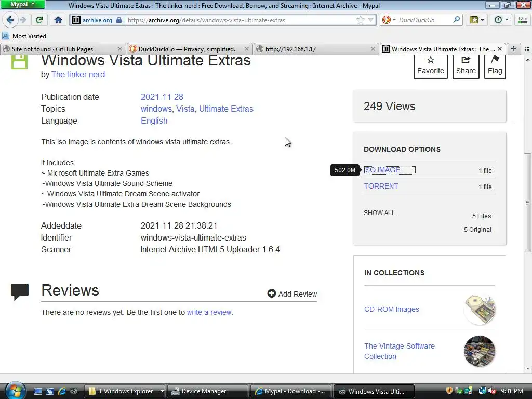Download the TORRENT file
The image size is (532, 399).
(x=381, y=186)
